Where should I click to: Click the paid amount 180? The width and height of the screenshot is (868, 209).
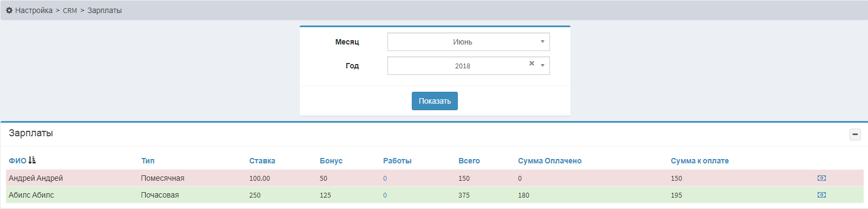click(x=523, y=195)
